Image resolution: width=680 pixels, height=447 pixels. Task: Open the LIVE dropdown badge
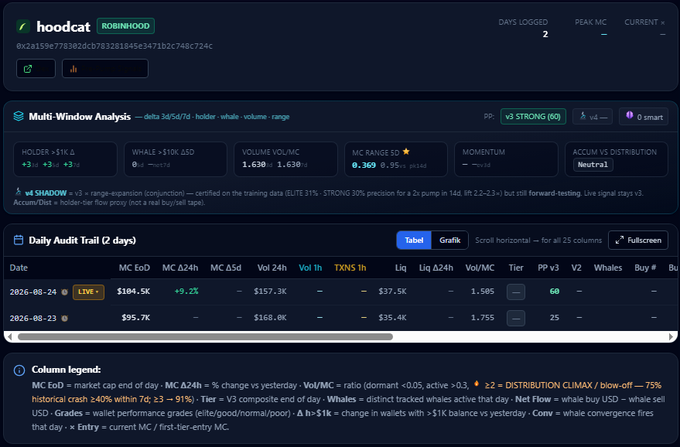(88, 292)
